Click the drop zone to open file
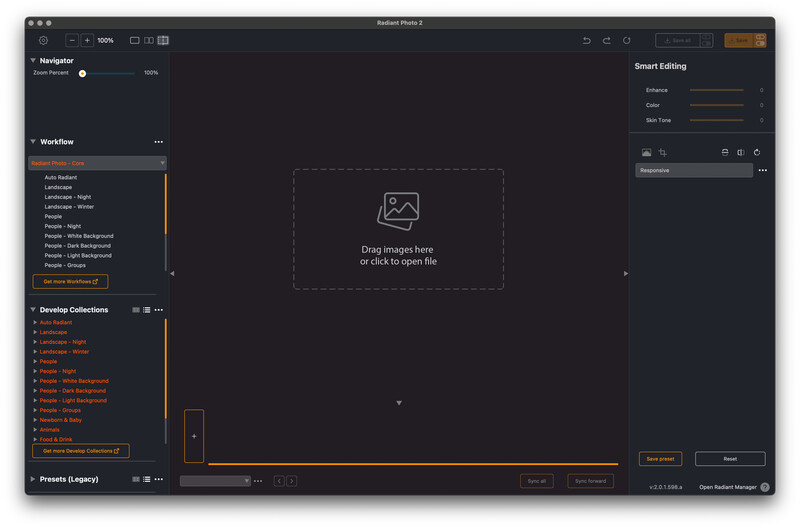Image resolution: width=800 pixels, height=528 pixels. [x=398, y=230]
